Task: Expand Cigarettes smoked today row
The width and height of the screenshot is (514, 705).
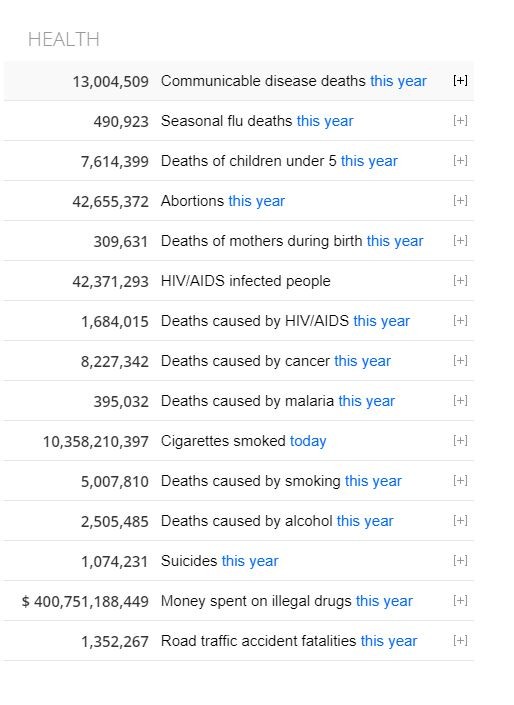Action: point(460,441)
